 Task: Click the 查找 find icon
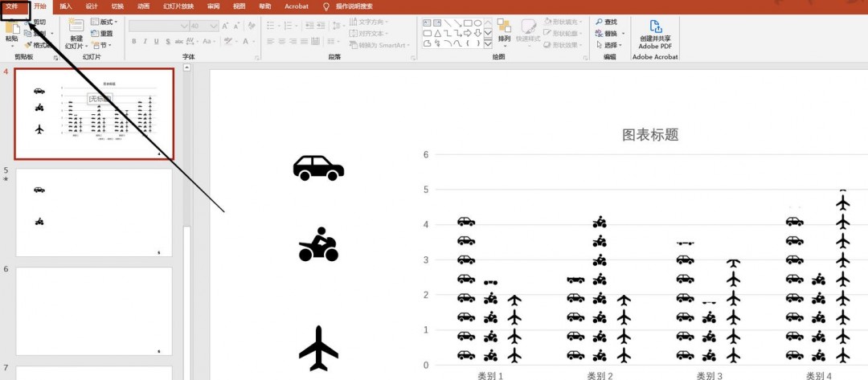click(x=600, y=22)
